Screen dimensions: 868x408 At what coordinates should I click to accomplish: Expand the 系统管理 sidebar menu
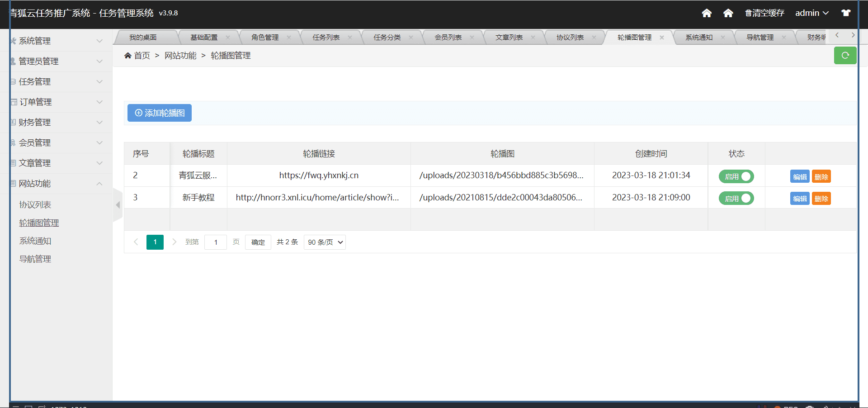click(x=57, y=41)
